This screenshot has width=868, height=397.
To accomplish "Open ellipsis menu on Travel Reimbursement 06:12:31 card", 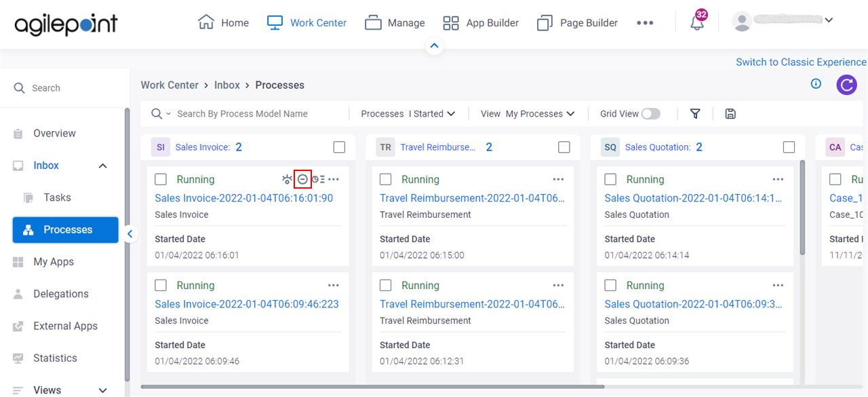I will pos(558,285).
